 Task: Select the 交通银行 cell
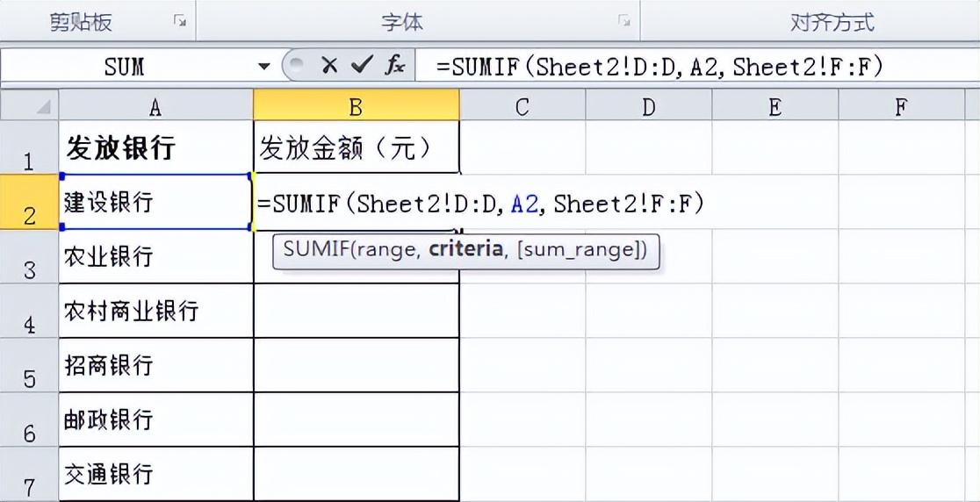tap(155, 474)
